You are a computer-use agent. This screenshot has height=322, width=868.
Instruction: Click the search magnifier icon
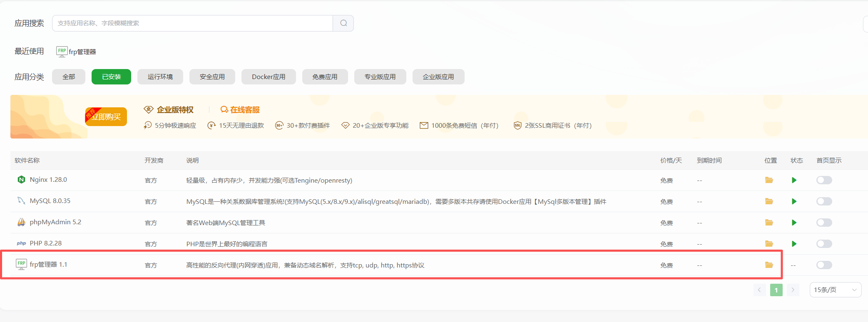click(x=343, y=23)
